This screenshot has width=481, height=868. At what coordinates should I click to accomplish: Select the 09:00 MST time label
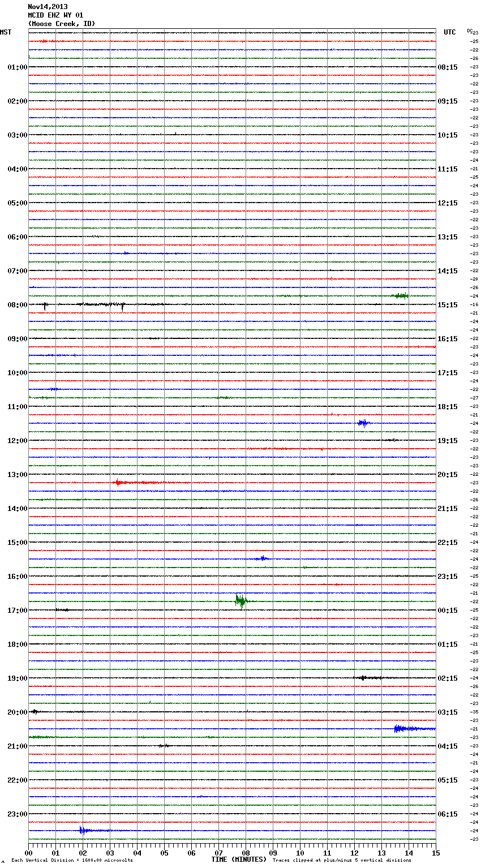pos(17,339)
